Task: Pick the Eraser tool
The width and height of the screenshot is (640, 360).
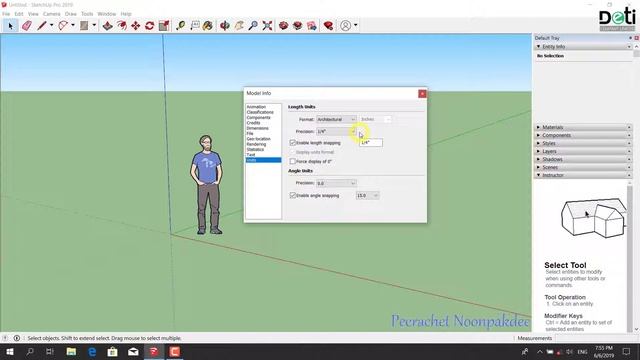Action: tap(27, 26)
